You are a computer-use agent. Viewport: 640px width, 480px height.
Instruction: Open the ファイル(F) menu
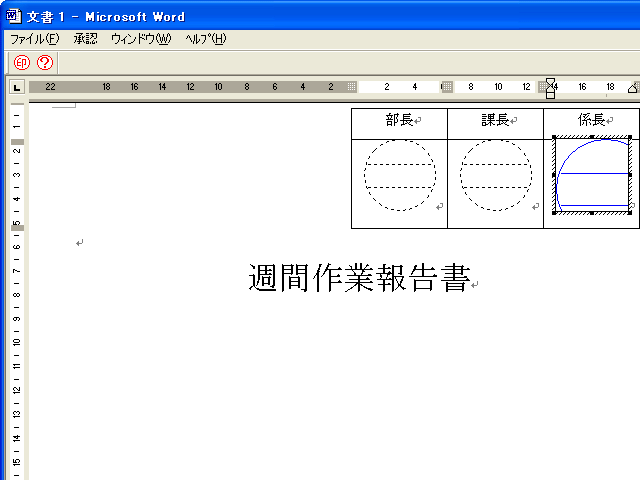pyautogui.click(x=35, y=39)
